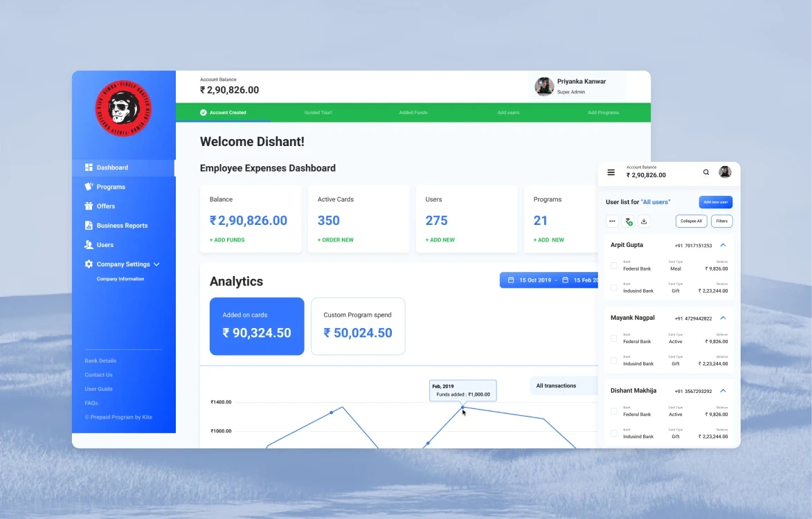Viewport: 812px width, 519px height.
Task: Open the hamburger menu in mobile panel
Action: (x=611, y=172)
